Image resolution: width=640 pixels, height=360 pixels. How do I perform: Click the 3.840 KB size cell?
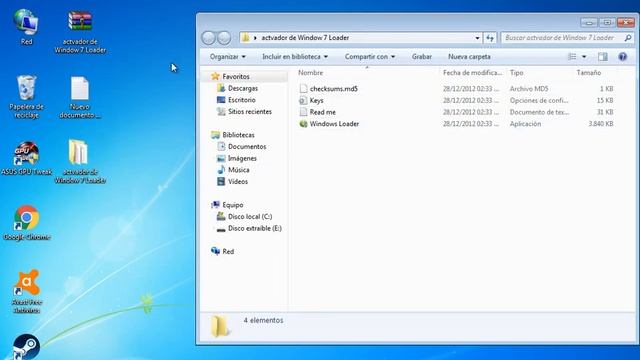point(601,124)
